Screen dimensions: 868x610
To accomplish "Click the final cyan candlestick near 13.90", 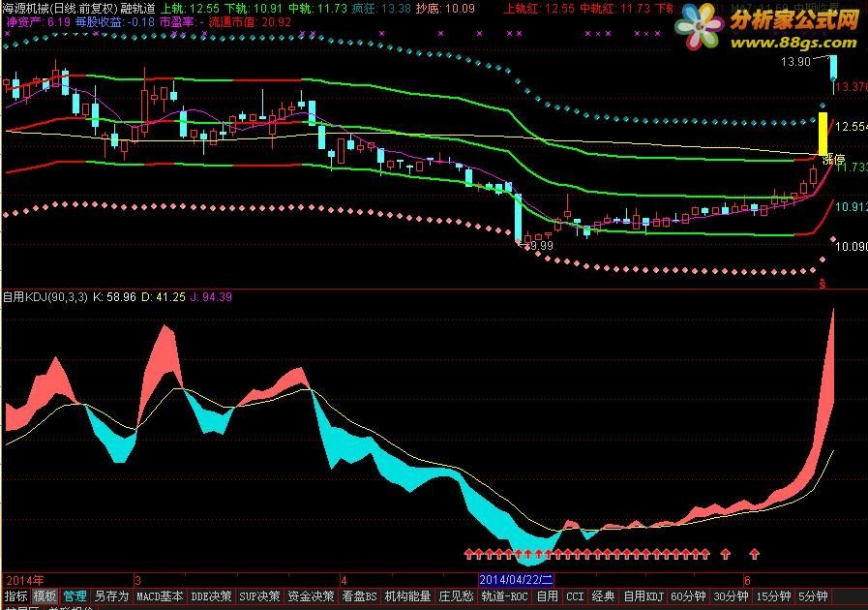I will (833, 68).
